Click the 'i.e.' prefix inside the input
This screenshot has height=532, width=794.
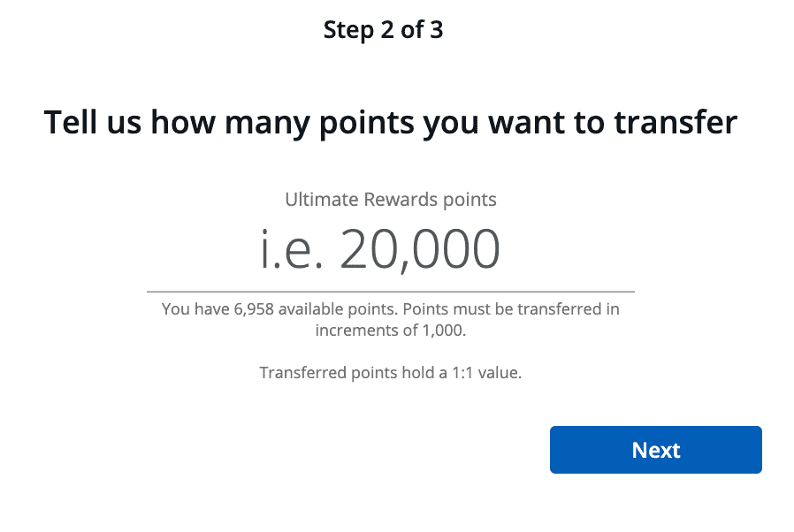coord(291,249)
